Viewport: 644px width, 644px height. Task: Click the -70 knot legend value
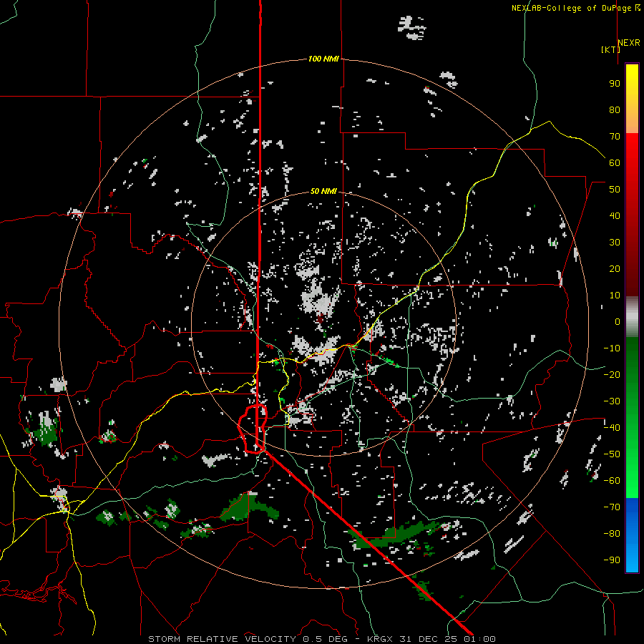click(612, 507)
